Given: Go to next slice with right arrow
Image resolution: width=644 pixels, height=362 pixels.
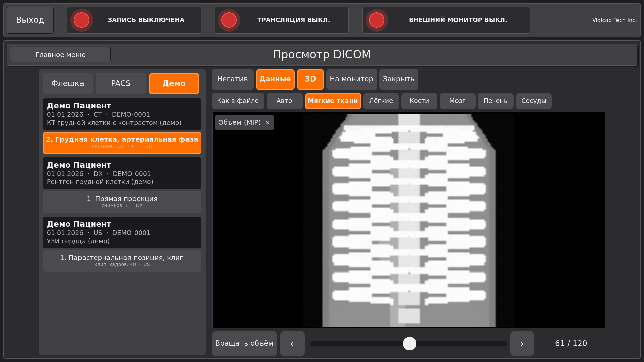Looking at the screenshot, I should (522, 344).
